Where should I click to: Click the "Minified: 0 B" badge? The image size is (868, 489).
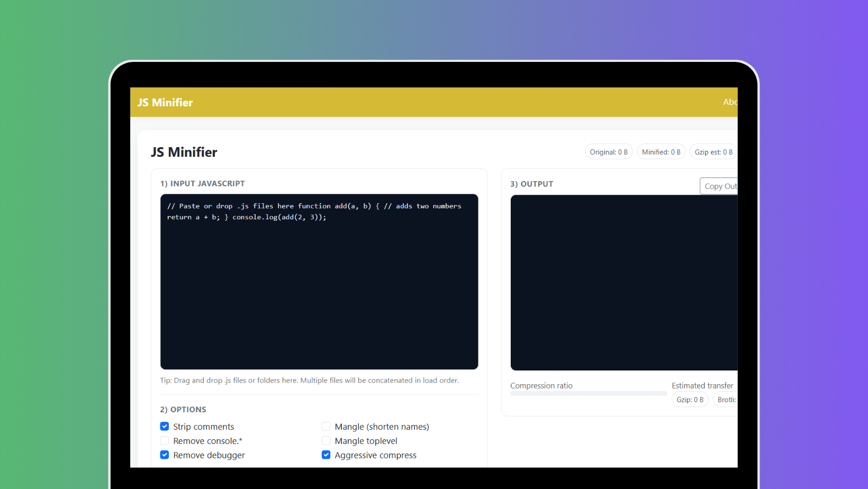661,151
